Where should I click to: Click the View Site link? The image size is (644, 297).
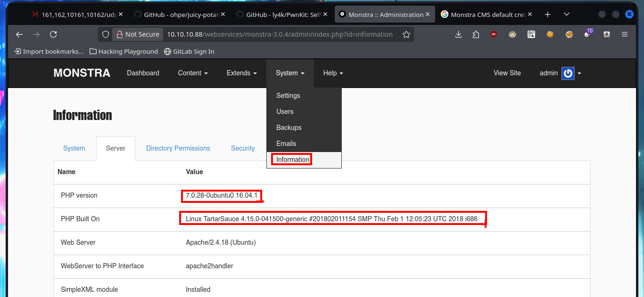507,73
